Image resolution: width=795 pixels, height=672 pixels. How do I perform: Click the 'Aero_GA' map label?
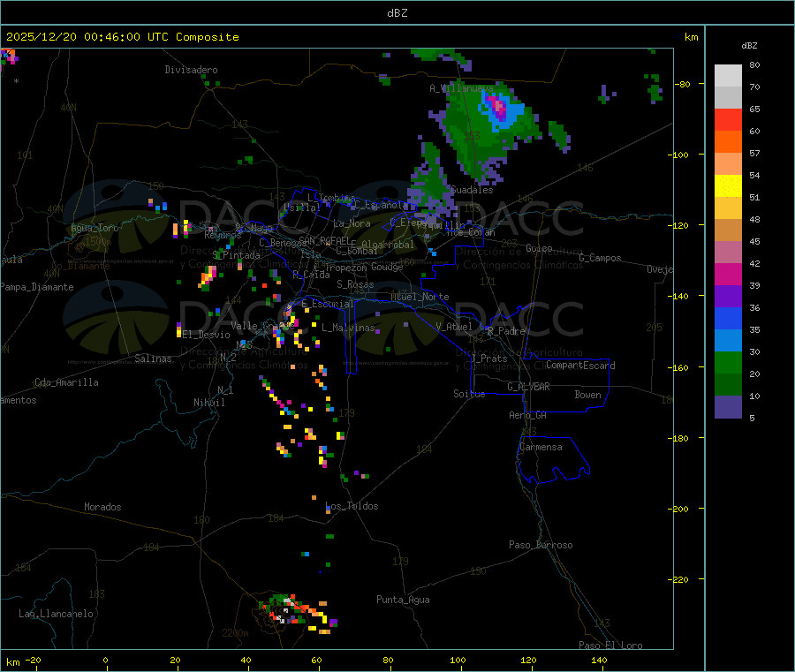[x=528, y=415]
